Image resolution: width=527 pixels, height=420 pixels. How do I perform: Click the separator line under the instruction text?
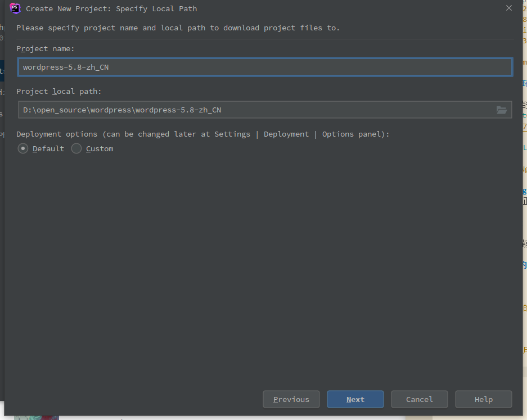coord(264,39)
